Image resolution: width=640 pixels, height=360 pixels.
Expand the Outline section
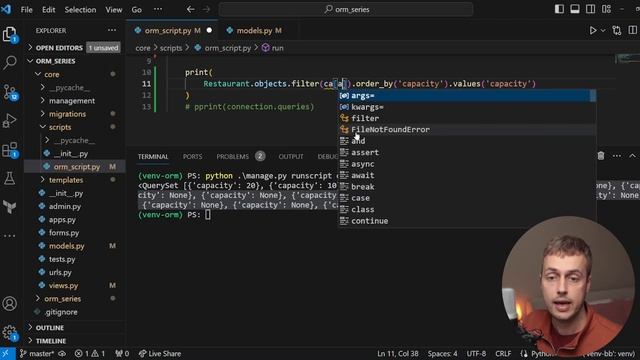pos(49,328)
